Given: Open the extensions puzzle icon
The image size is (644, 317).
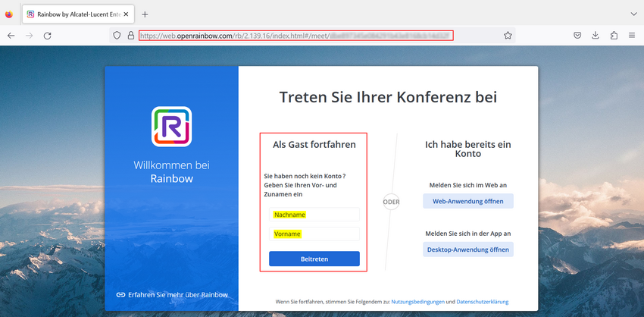Looking at the screenshot, I should (x=614, y=36).
